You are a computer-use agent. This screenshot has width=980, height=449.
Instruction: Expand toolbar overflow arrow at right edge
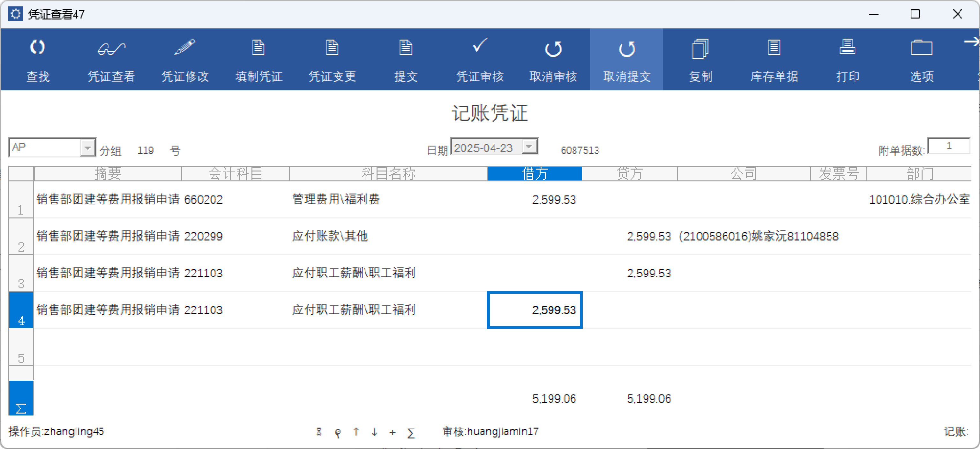point(972,41)
